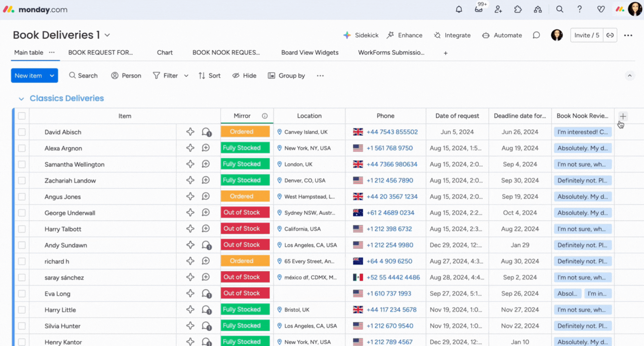Image resolution: width=644 pixels, height=346 pixels.
Task: Change David Abisch Ordered status cell
Action: point(245,132)
